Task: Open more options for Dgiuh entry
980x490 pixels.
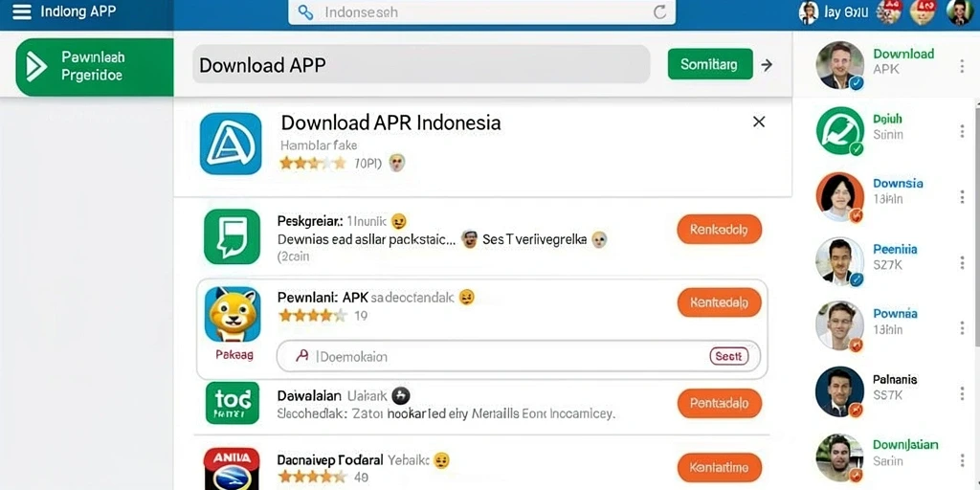Action: (x=962, y=131)
